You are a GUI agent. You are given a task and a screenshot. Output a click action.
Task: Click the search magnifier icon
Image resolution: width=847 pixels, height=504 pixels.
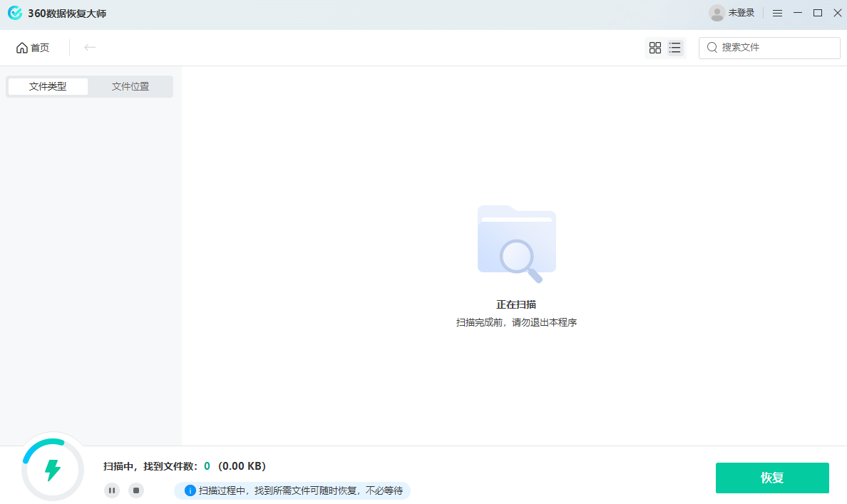712,47
